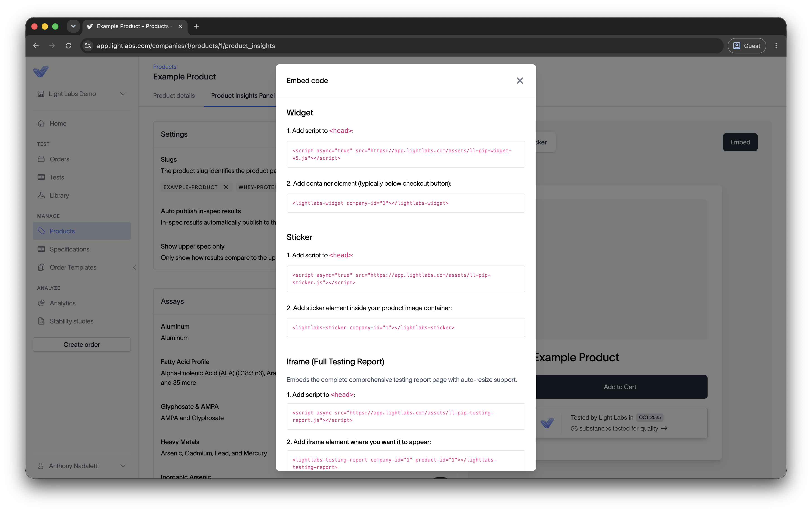This screenshot has width=812, height=512.
Task: Click browser forward arrow
Action: click(x=52, y=46)
